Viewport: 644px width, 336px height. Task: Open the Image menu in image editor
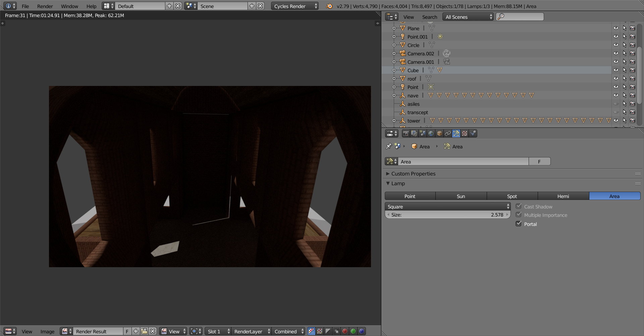pyautogui.click(x=47, y=331)
